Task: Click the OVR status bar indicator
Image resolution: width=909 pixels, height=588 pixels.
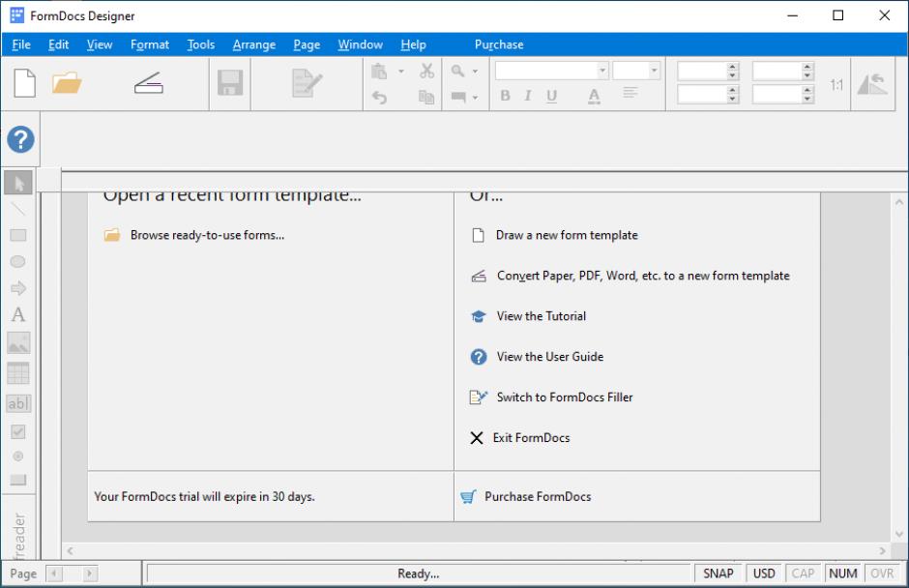Action: [882, 573]
